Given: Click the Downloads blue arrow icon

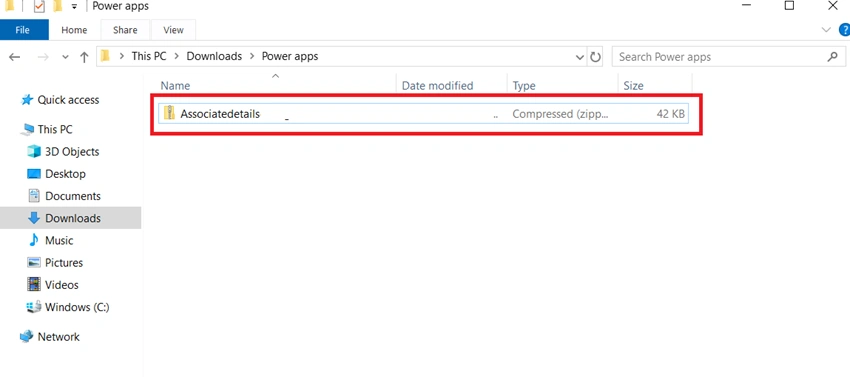Looking at the screenshot, I should 34,218.
